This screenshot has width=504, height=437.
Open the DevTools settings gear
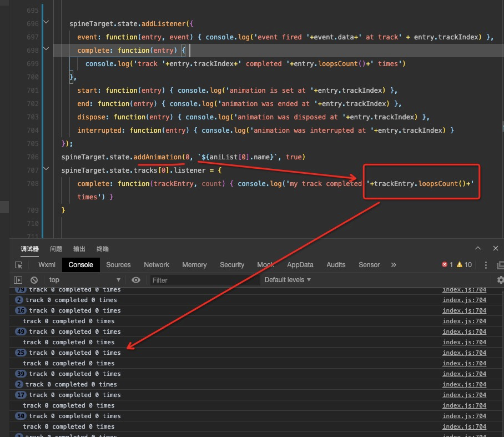coord(500,280)
